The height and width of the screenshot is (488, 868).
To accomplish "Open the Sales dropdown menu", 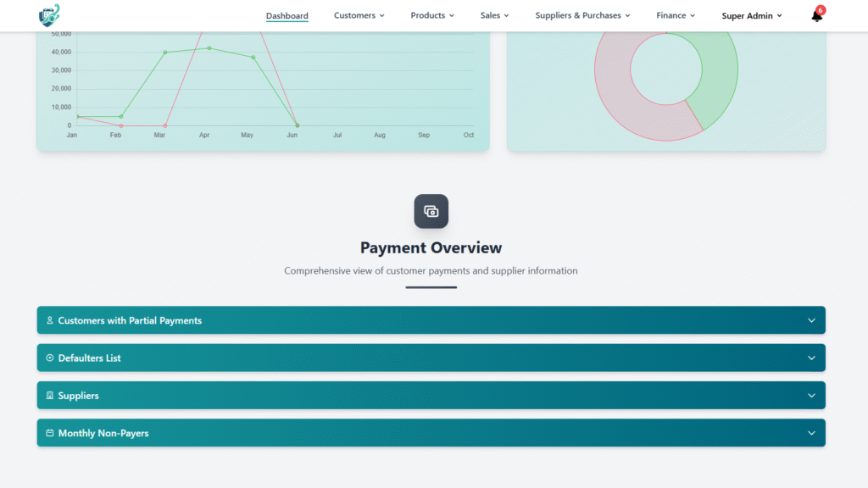I will click(494, 15).
